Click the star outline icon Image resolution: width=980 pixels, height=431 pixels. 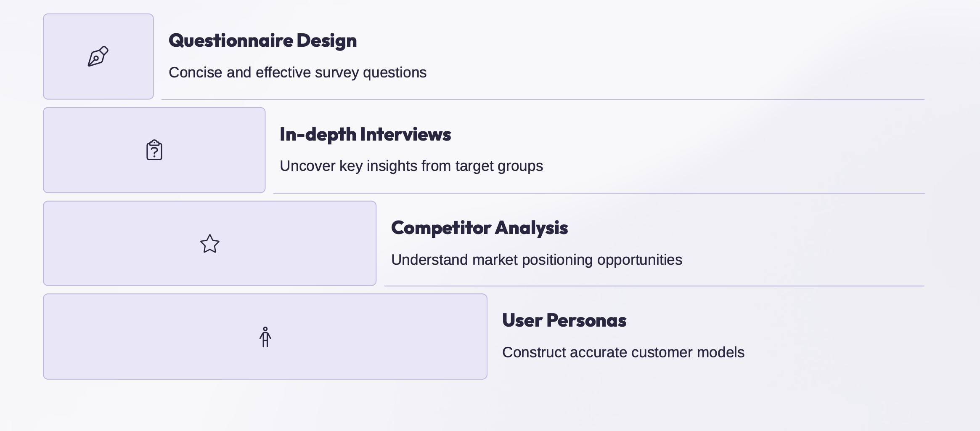coord(210,244)
